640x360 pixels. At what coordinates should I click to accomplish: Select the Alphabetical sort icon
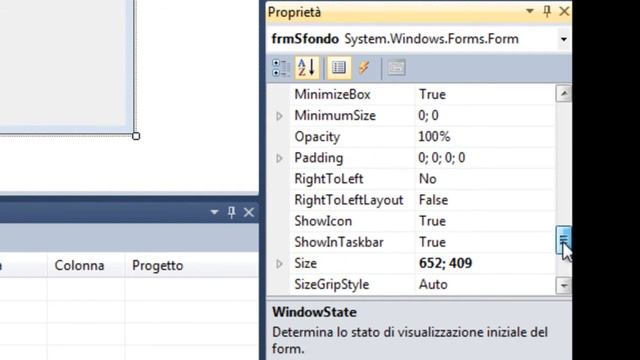[307, 68]
